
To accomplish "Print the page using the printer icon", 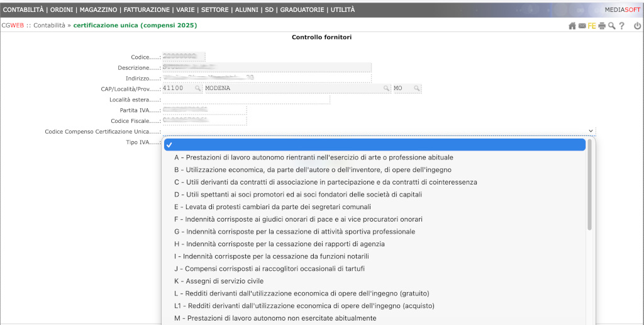I will [602, 26].
